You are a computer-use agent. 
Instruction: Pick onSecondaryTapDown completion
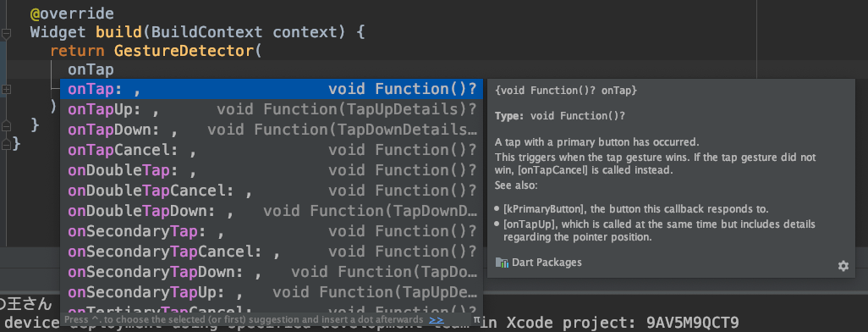click(272, 272)
